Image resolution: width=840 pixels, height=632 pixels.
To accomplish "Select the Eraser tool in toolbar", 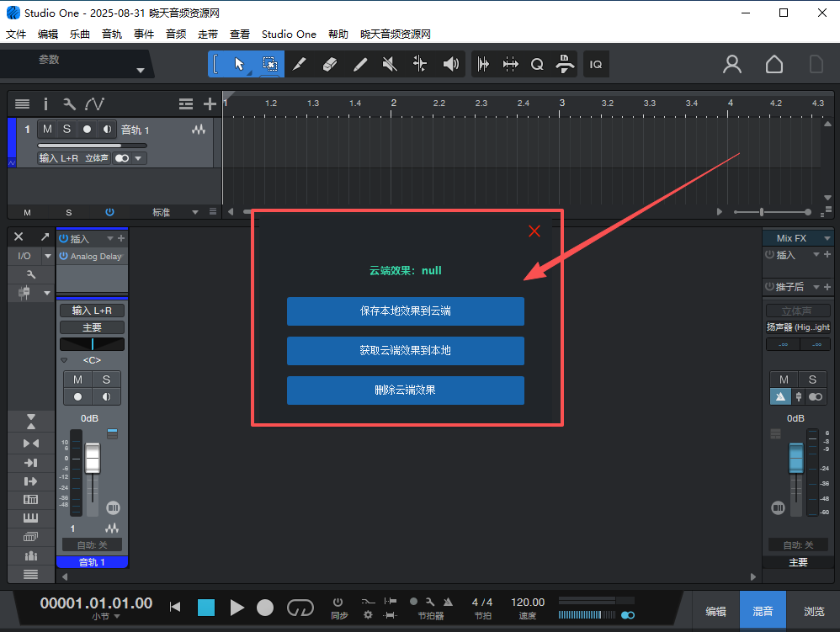I will [329, 64].
